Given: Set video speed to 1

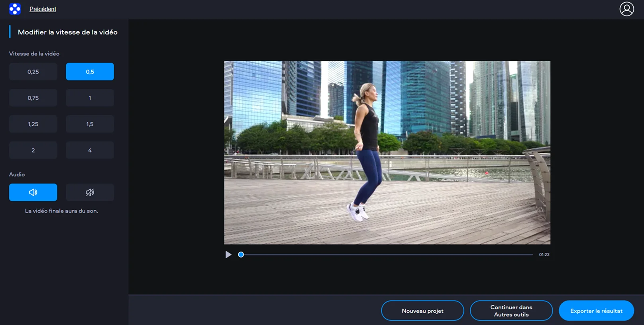Looking at the screenshot, I should click(x=90, y=98).
